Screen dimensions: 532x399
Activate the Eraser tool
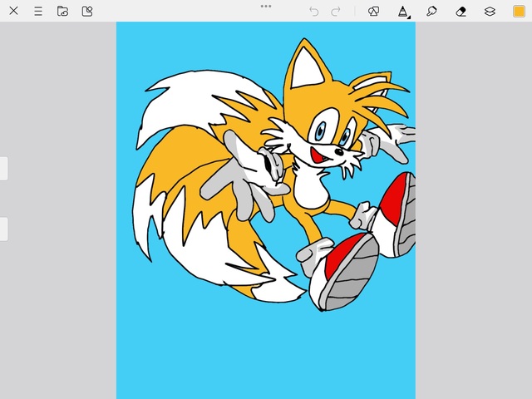coord(461,11)
